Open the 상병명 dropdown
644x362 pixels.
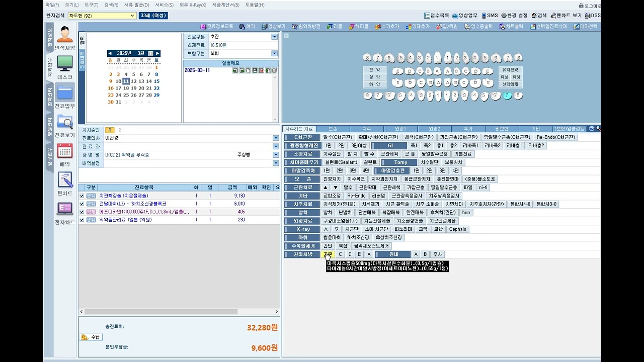pos(276,155)
